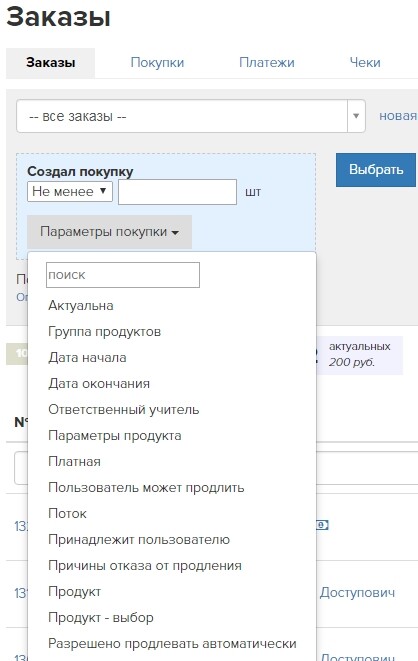Pick "Платная" from the parameter menu
This screenshot has height=661, width=418.
75,461
